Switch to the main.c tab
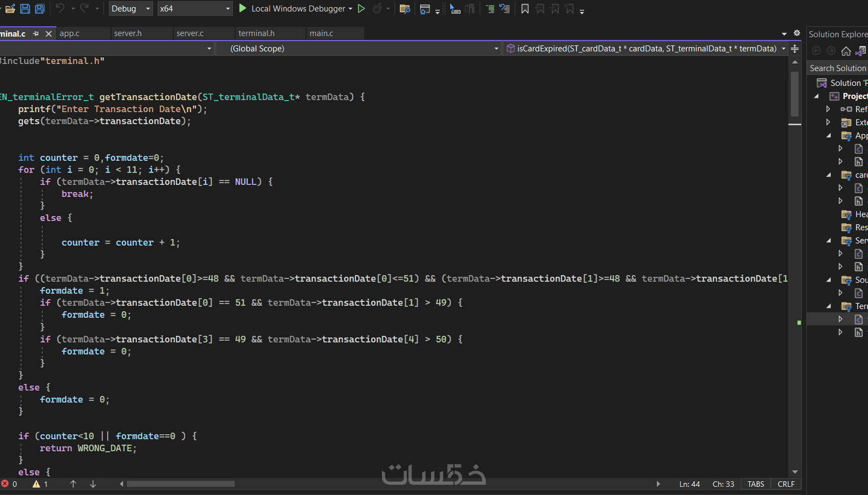 coord(321,33)
